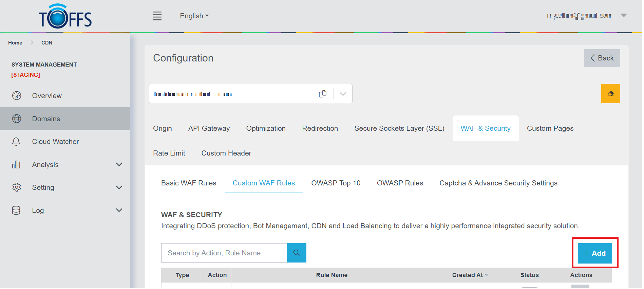Open the English language dropdown
This screenshot has height=289, width=644.
tap(194, 16)
